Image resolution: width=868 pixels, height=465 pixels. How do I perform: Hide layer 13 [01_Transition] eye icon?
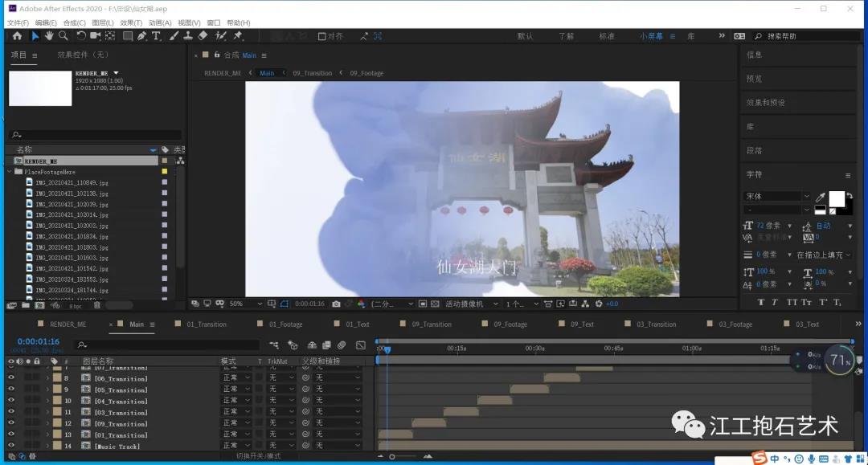(11, 434)
